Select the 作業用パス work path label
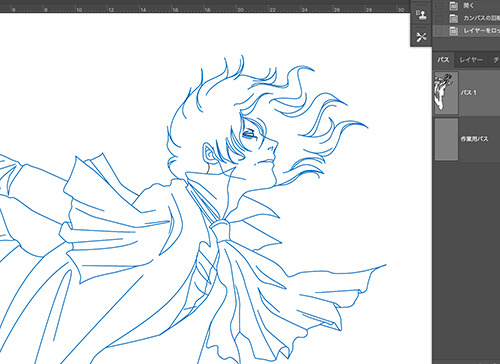This screenshot has height=364, width=500. point(474,139)
